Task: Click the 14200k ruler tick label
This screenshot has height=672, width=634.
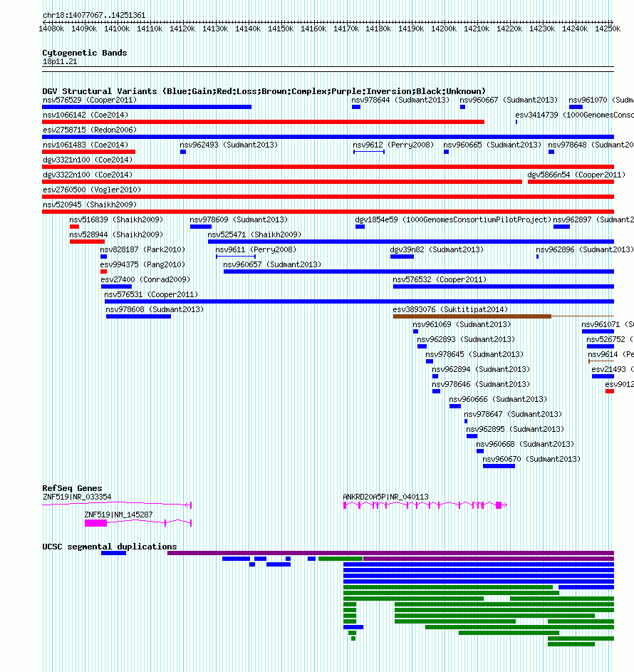Action: (444, 29)
